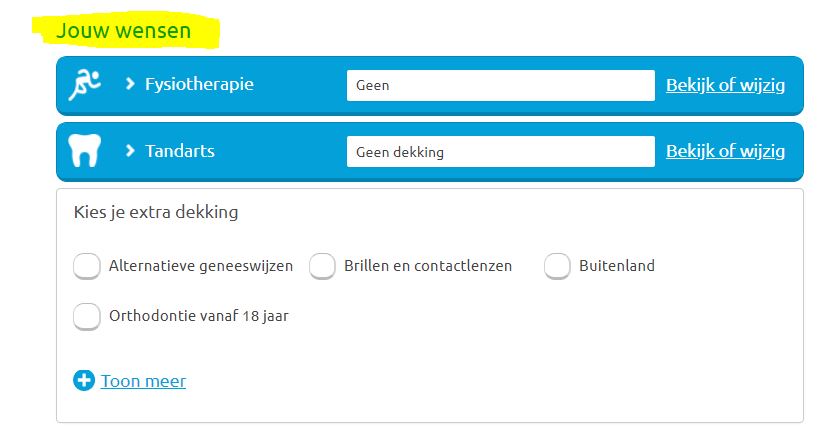
Task: Tick the Alternatieve geneeswijzen checkbox
Action: coord(87,266)
